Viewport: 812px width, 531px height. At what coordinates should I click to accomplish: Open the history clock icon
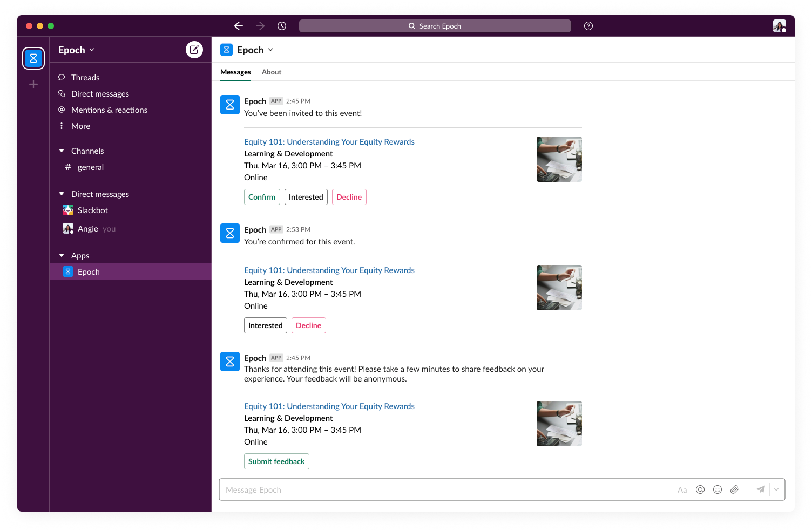tap(282, 26)
